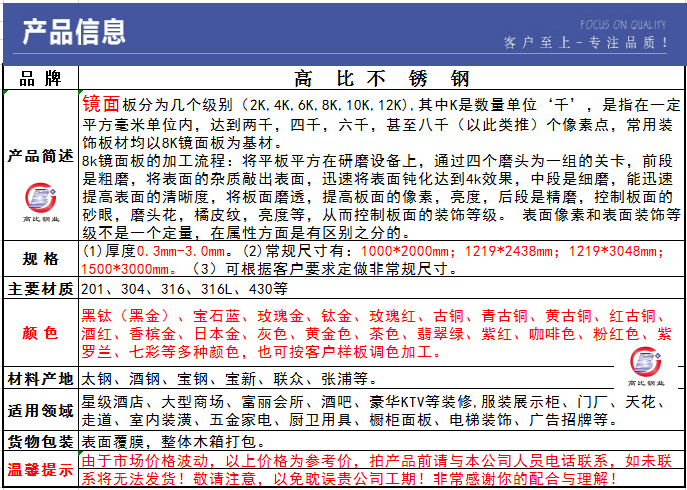Select the 材料产地 label cell

(x=40, y=379)
